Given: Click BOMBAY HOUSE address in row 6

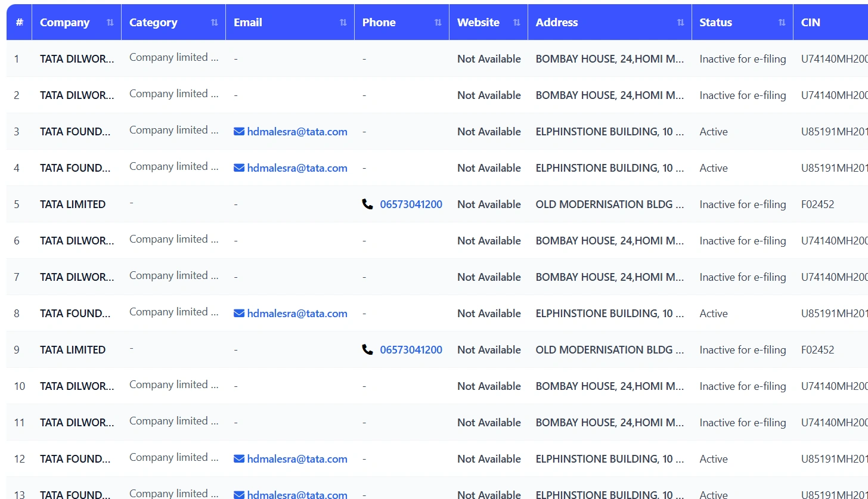Looking at the screenshot, I should (x=610, y=241).
